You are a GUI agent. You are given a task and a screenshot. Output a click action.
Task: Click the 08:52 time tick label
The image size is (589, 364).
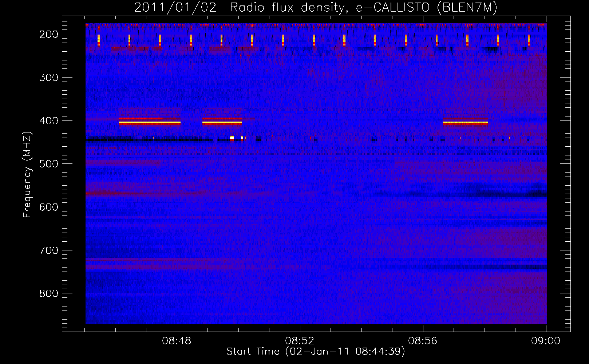pos(300,341)
